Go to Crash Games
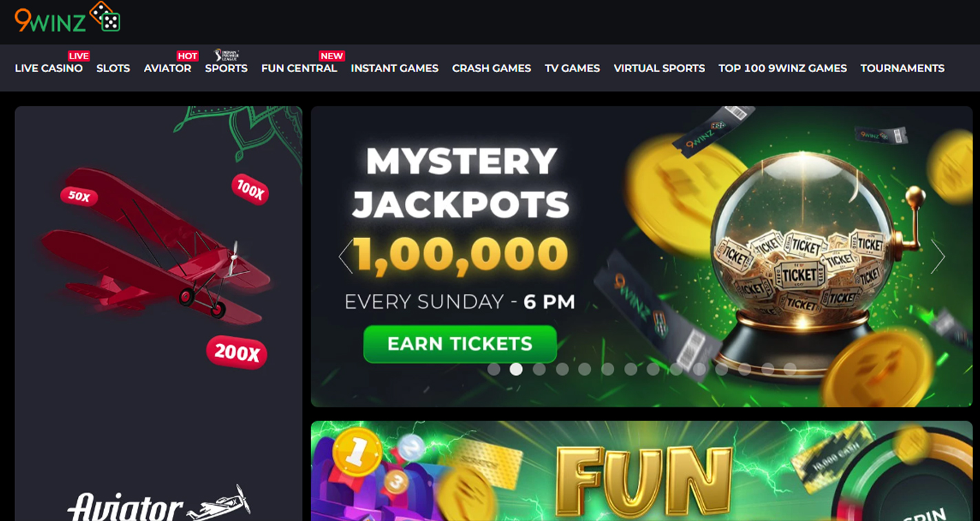 492,68
